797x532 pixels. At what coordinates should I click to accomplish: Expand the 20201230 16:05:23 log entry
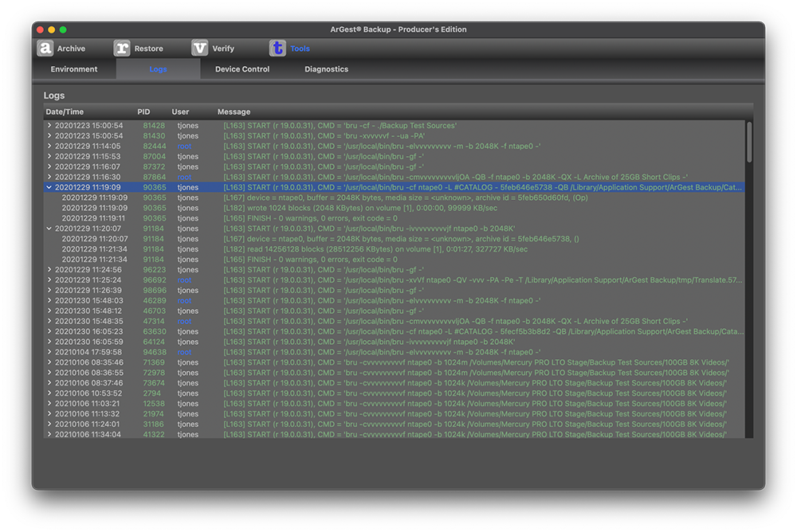(49, 331)
